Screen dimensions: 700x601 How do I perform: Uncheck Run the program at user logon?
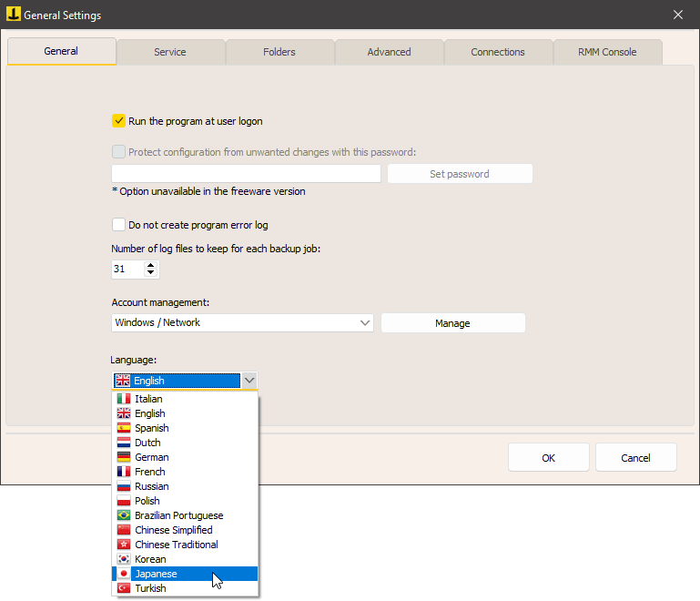click(x=118, y=121)
